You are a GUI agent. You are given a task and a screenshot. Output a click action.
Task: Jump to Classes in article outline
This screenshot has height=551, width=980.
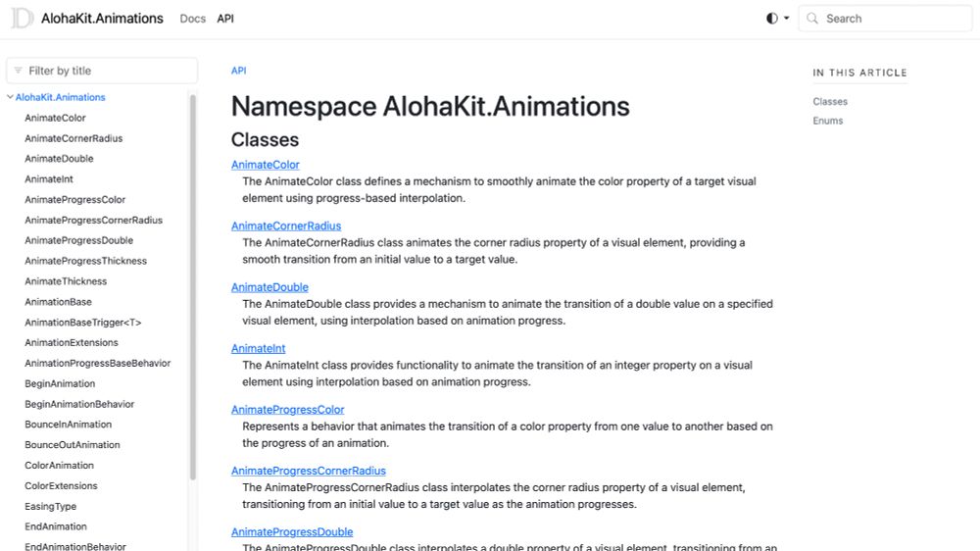click(830, 101)
